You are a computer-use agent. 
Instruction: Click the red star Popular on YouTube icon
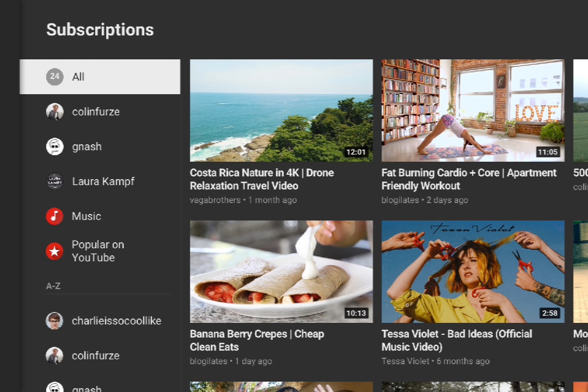54,251
